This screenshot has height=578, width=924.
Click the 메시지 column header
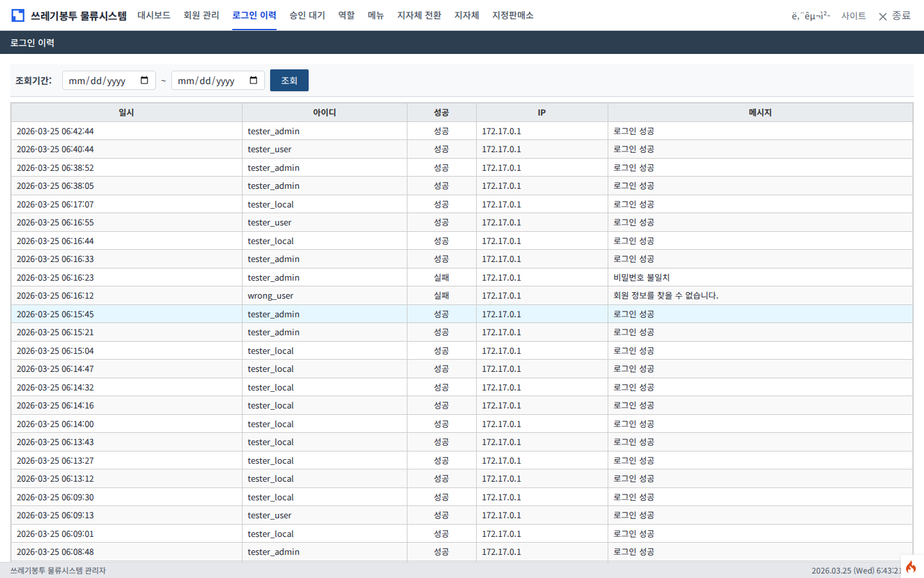click(760, 112)
